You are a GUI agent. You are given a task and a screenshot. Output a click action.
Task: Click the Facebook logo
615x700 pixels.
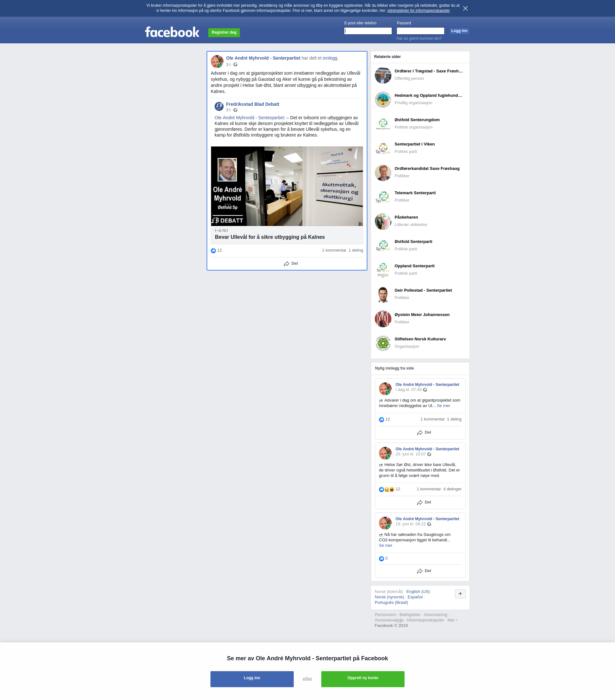coord(172,32)
